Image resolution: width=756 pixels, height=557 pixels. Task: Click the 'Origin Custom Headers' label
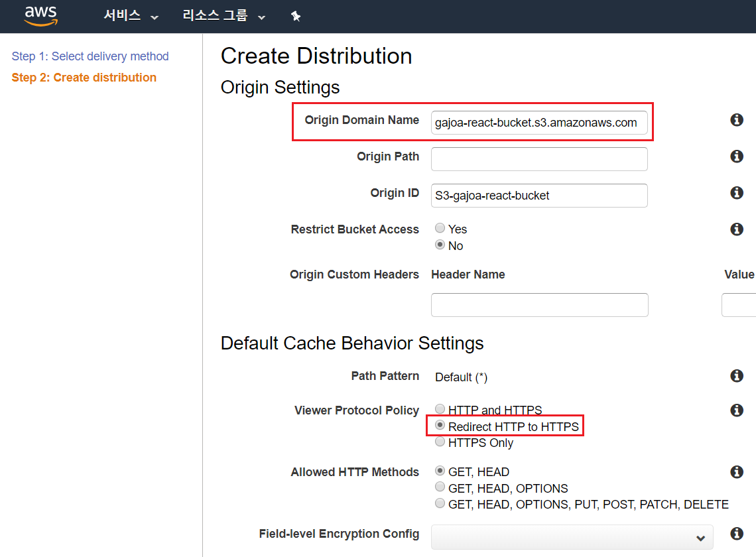coord(354,275)
